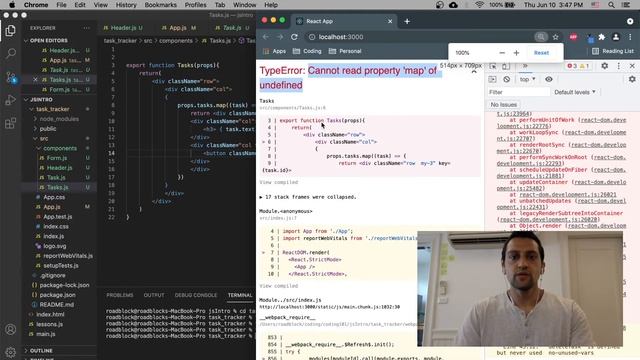640x360 pixels.
Task: Bookmark page with star icon
Action: (556, 37)
